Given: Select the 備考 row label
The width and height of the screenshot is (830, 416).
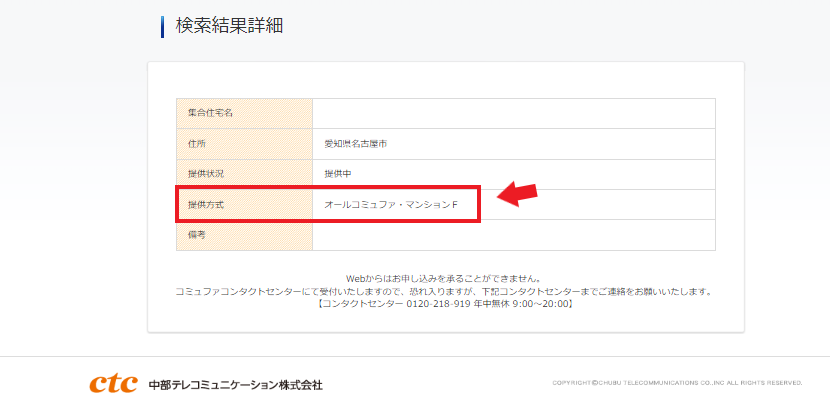Looking at the screenshot, I should click(x=197, y=234).
